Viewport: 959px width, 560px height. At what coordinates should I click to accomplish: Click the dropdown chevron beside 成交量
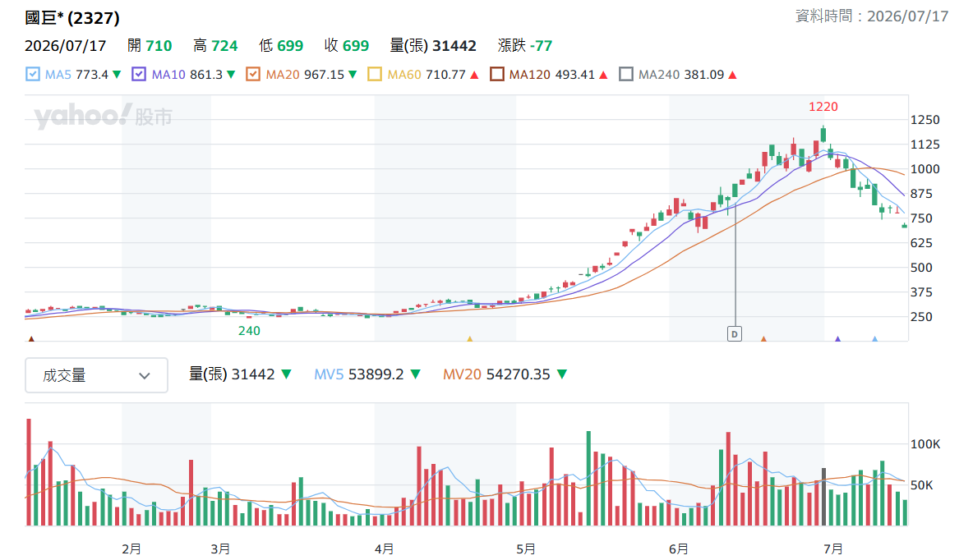[x=145, y=375]
